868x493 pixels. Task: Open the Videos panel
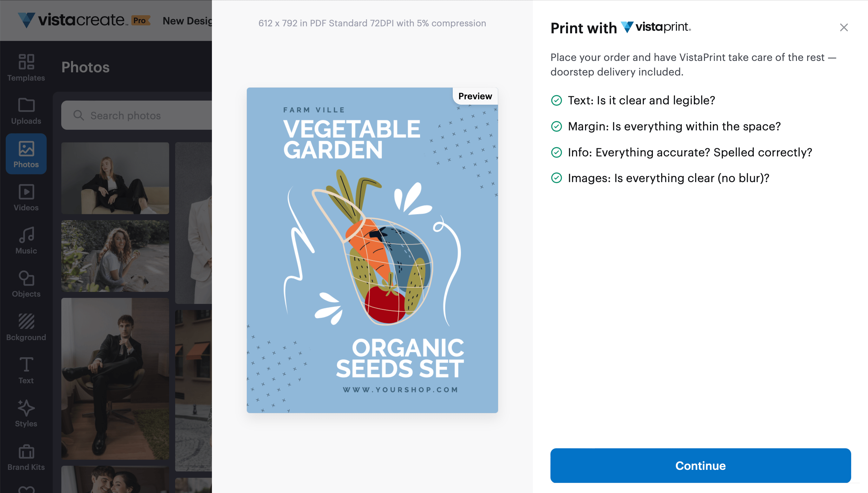pos(26,197)
